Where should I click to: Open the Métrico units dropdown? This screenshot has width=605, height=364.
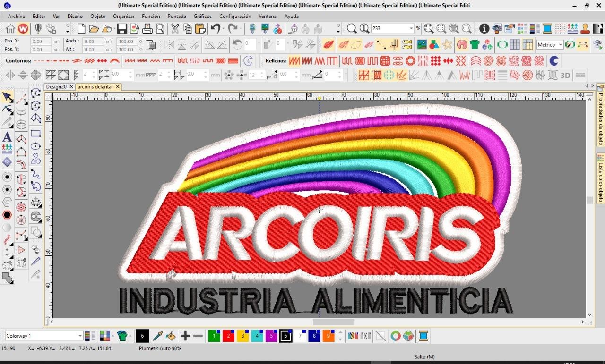coord(561,45)
